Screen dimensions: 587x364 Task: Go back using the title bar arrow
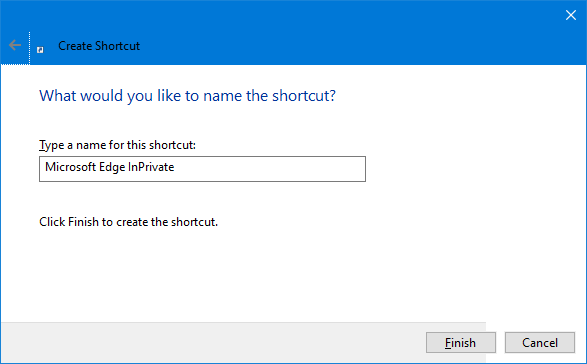(x=15, y=45)
